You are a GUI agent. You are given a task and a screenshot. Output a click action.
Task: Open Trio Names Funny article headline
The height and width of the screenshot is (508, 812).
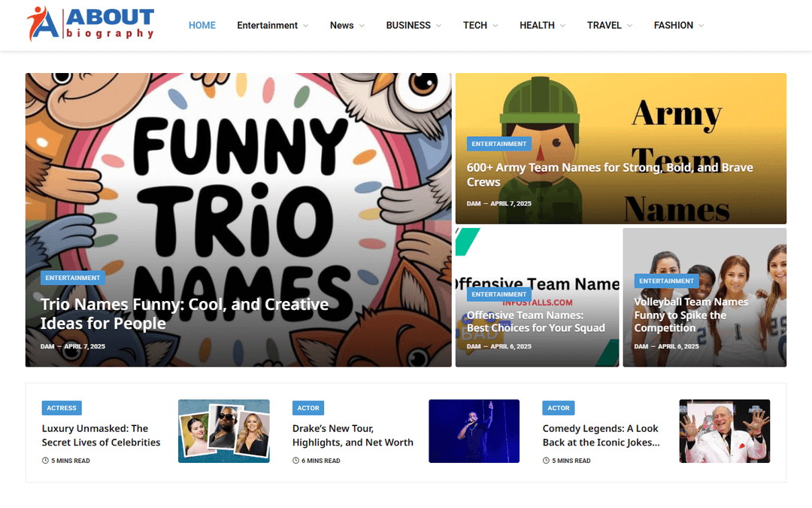[x=184, y=314]
